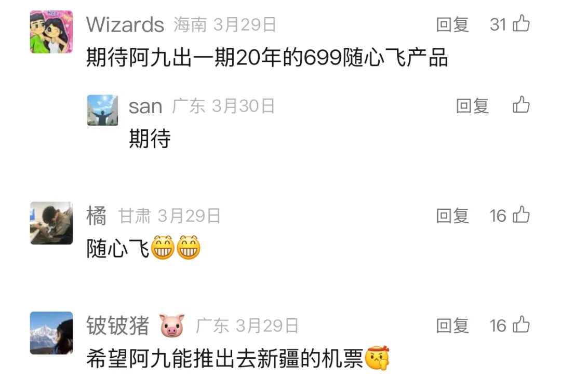Tap thumbs-up on san's reply
This screenshot has height=392, width=561.
tap(521, 105)
